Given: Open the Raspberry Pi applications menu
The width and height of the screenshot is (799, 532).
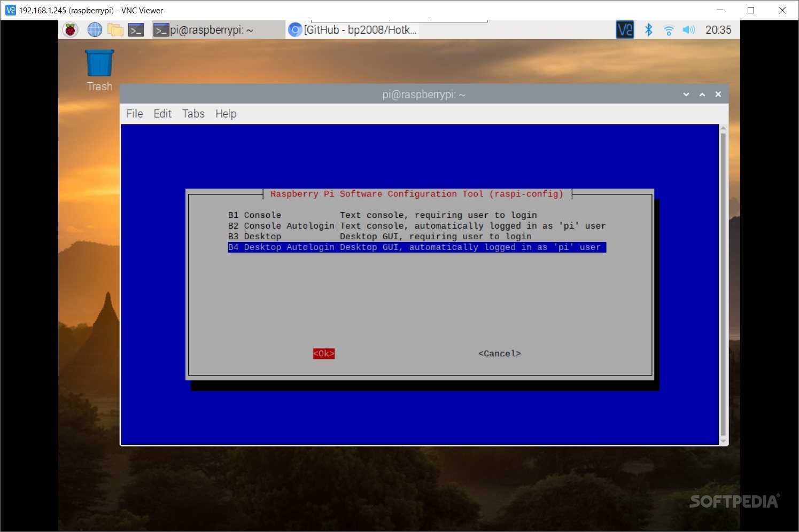Looking at the screenshot, I should tap(70, 30).
